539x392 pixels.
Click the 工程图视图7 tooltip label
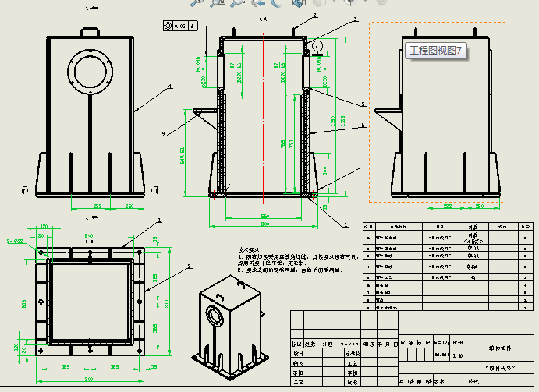(x=436, y=51)
